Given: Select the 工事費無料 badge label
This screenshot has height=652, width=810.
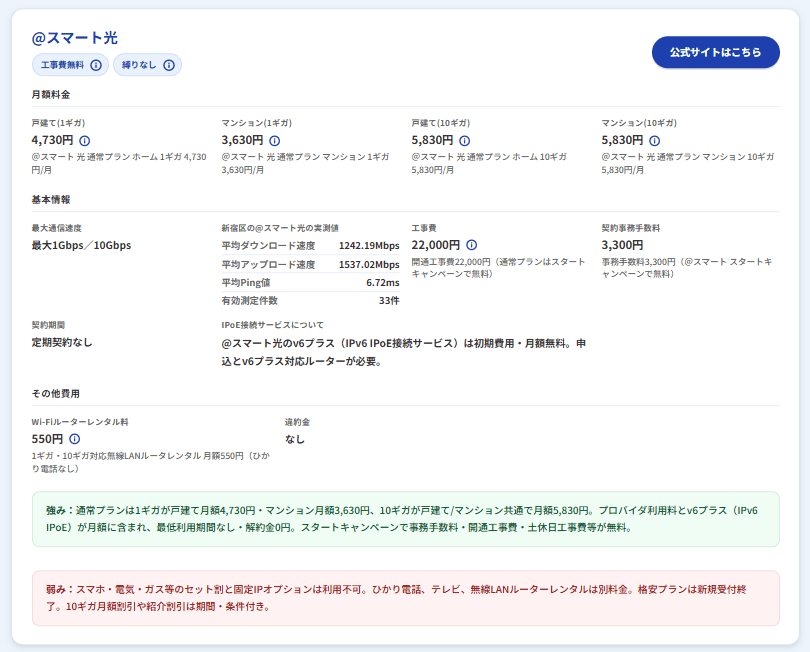Looking at the screenshot, I should (63, 65).
